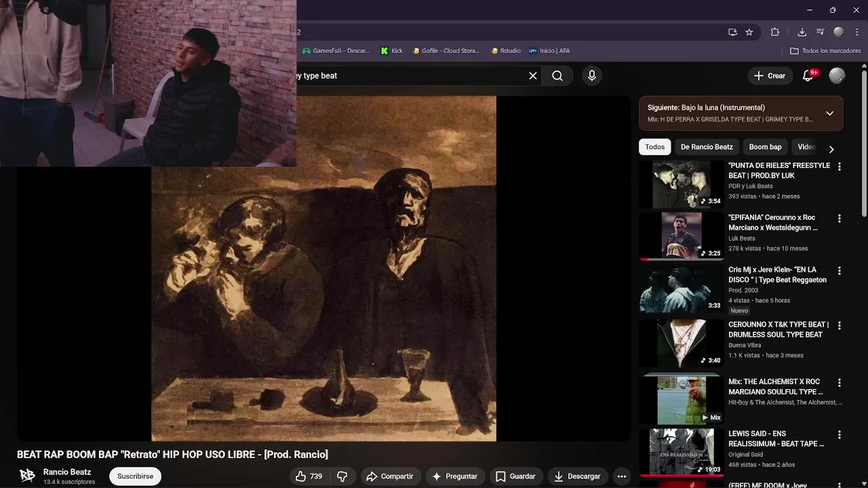Click the PDR y Luk Beats text
868x488 pixels.
pos(750,186)
